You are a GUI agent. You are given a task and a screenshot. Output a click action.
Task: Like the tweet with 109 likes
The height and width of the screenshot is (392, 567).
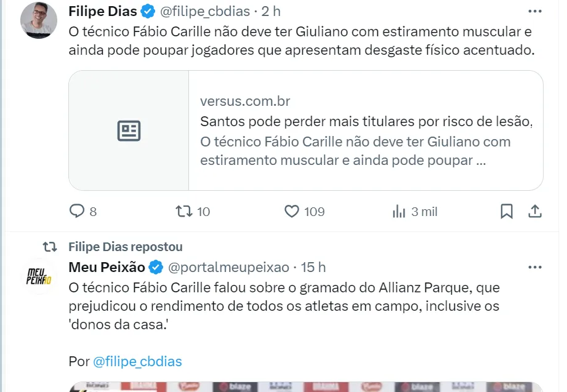(x=292, y=212)
